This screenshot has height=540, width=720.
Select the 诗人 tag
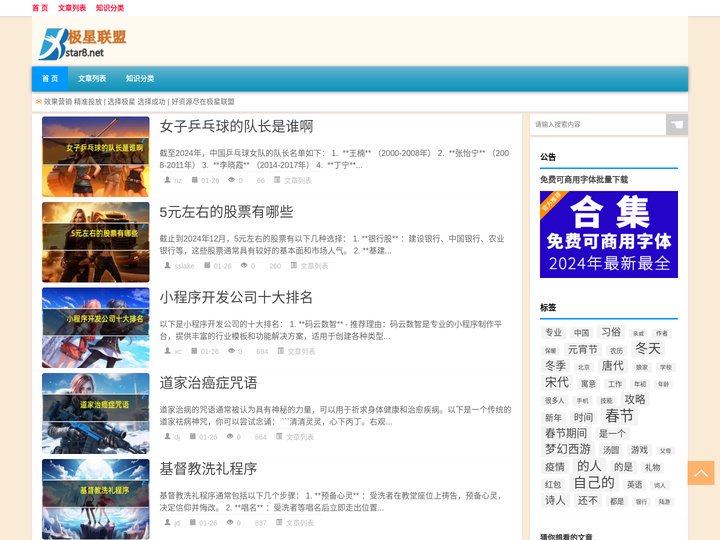click(554, 500)
